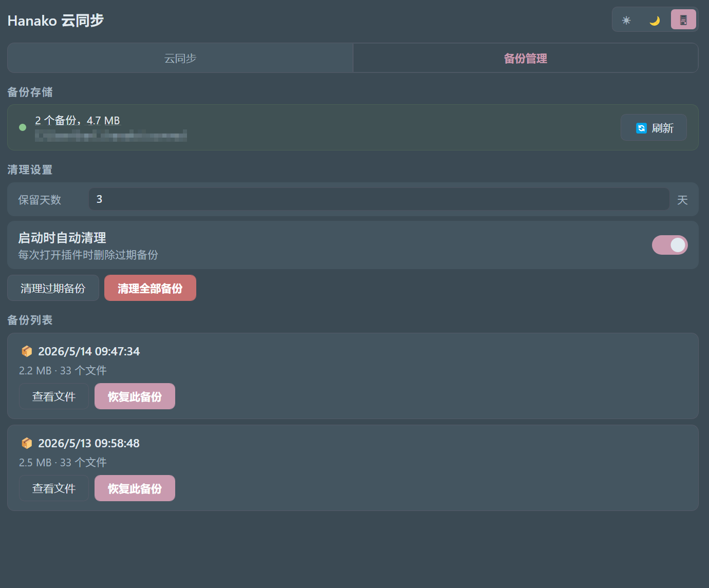Click the 备份列表 section heading

[30, 320]
